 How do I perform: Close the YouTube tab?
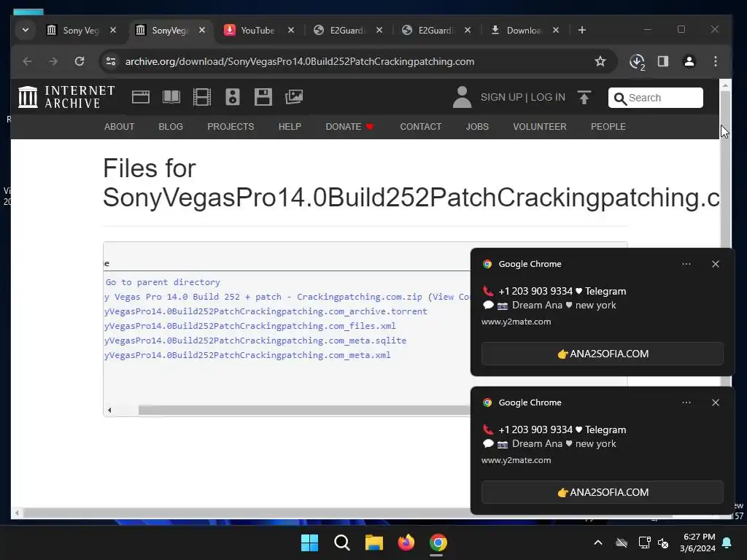pos(291,30)
